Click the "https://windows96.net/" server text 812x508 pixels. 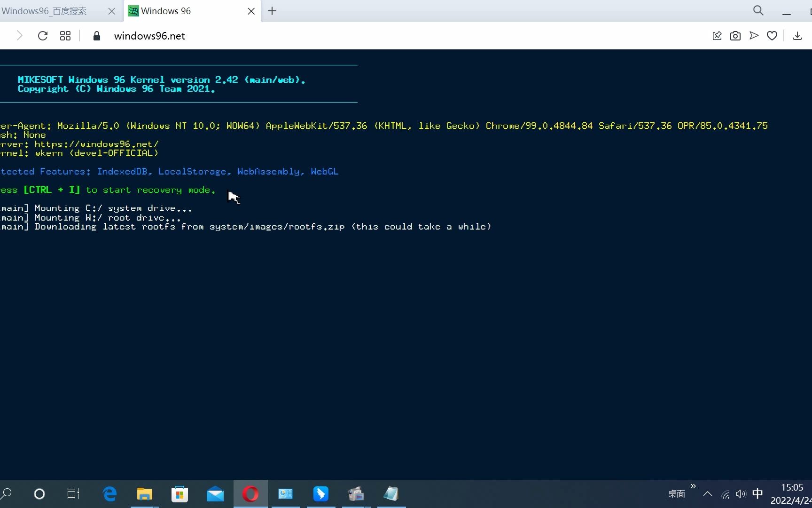[x=96, y=144]
